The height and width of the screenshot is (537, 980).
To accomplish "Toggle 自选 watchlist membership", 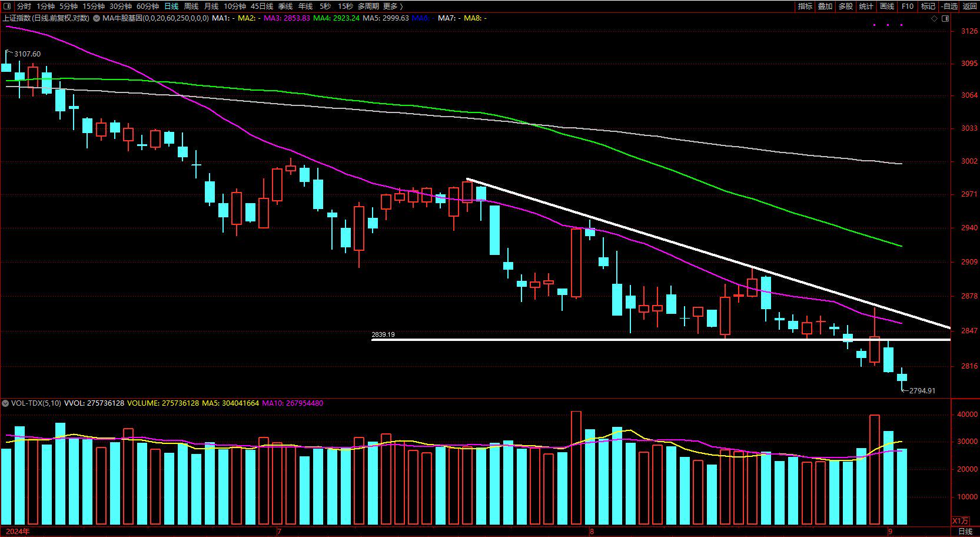I will click(x=949, y=6).
